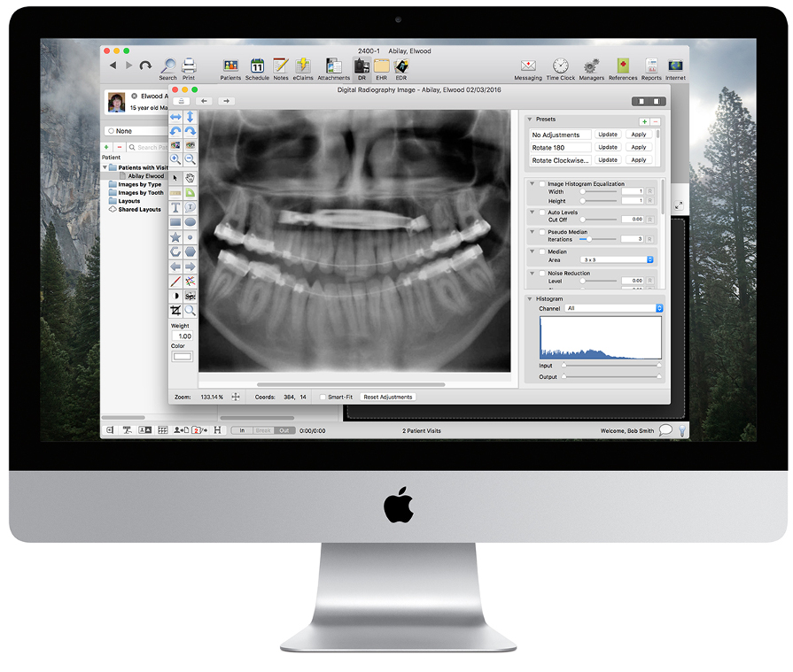Enable the Pseudo Median checkbox

[542, 232]
